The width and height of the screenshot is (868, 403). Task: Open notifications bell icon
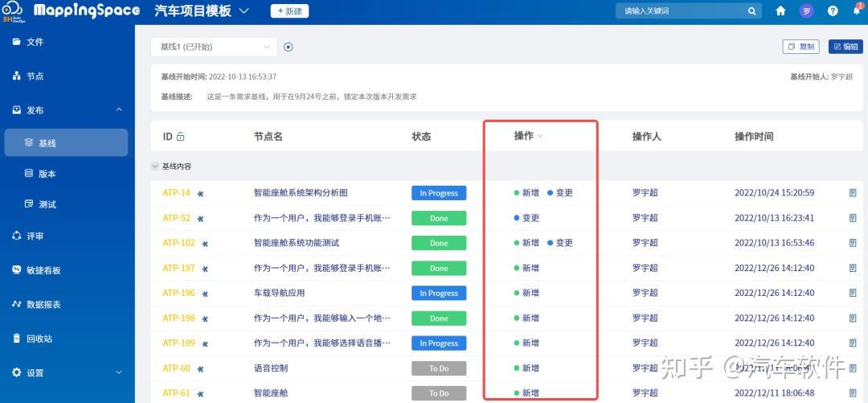[x=857, y=10]
